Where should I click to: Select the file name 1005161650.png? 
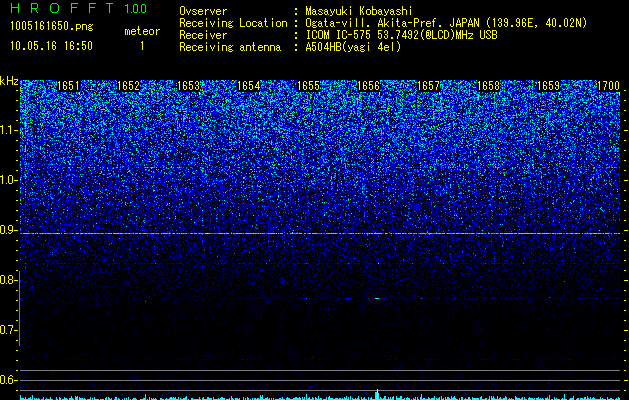click(52, 27)
